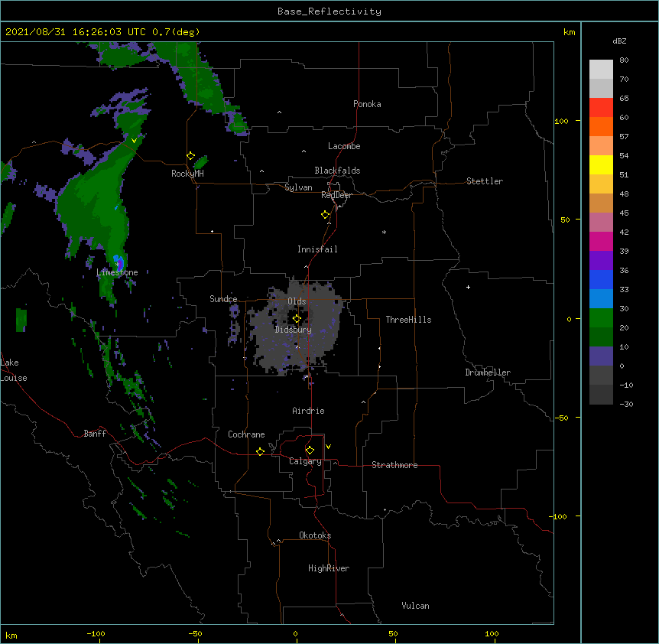
Task: Click the yellow V marker east of Calgary
Action: [x=328, y=447]
